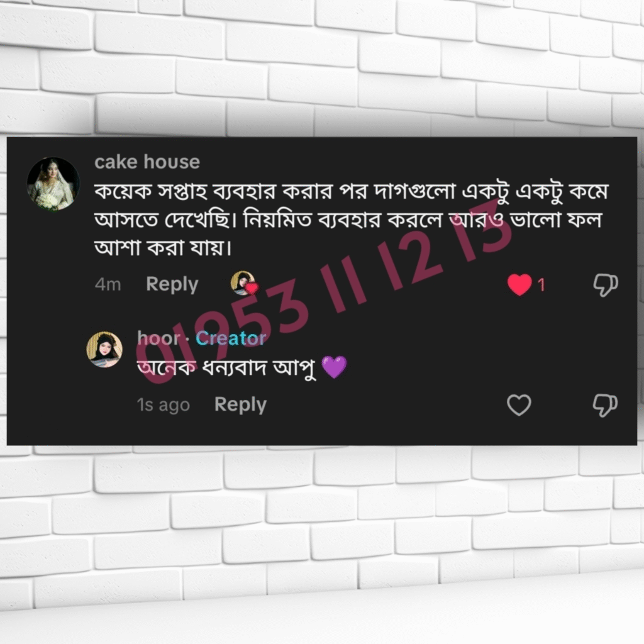The width and height of the screenshot is (644, 644).
Task: Reply to the cake house comment
Action: tap(172, 284)
